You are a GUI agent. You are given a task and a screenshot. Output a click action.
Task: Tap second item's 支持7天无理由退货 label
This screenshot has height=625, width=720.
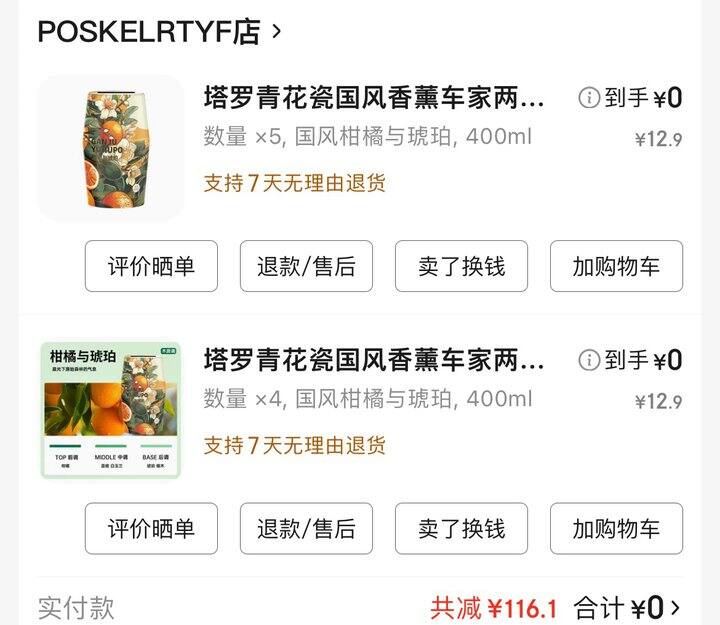(x=294, y=445)
